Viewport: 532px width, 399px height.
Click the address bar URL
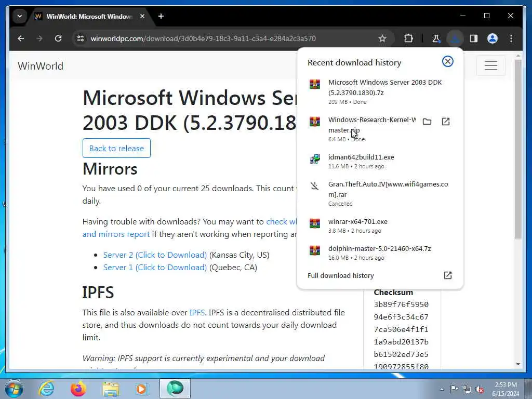click(x=203, y=38)
